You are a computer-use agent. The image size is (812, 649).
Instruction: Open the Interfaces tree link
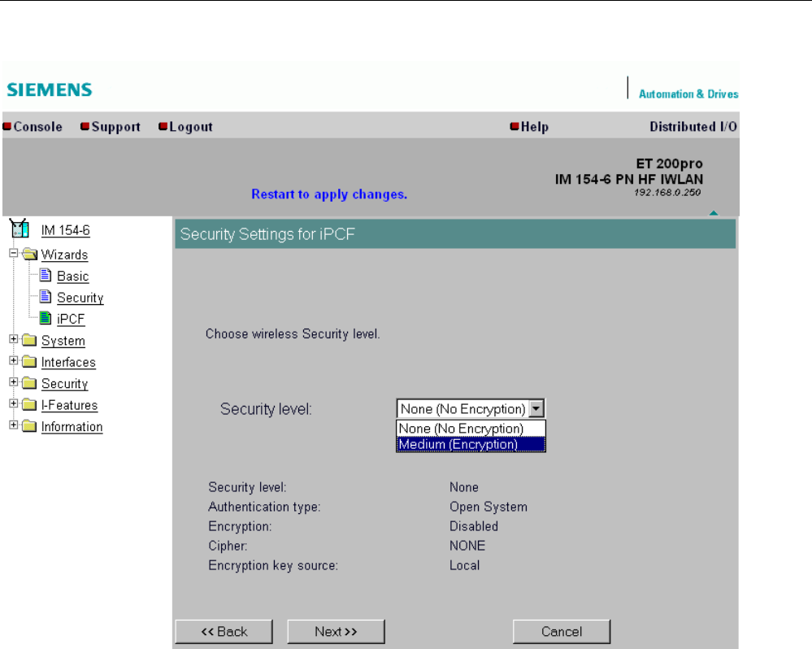click(68, 362)
